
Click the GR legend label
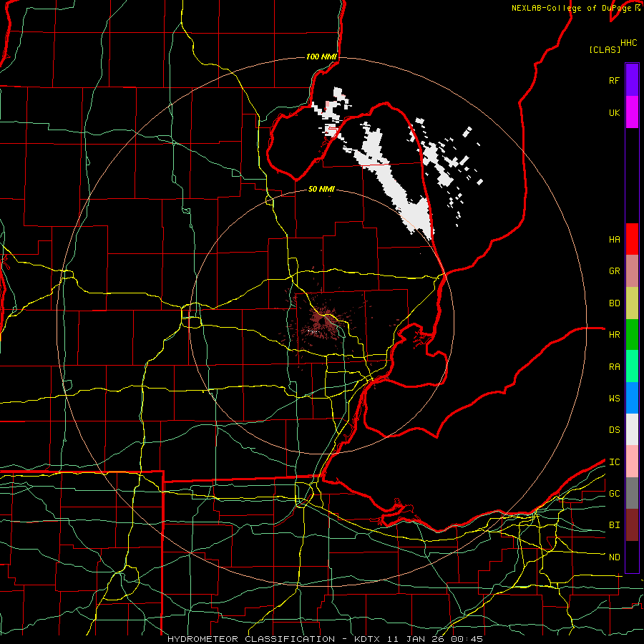click(x=615, y=271)
